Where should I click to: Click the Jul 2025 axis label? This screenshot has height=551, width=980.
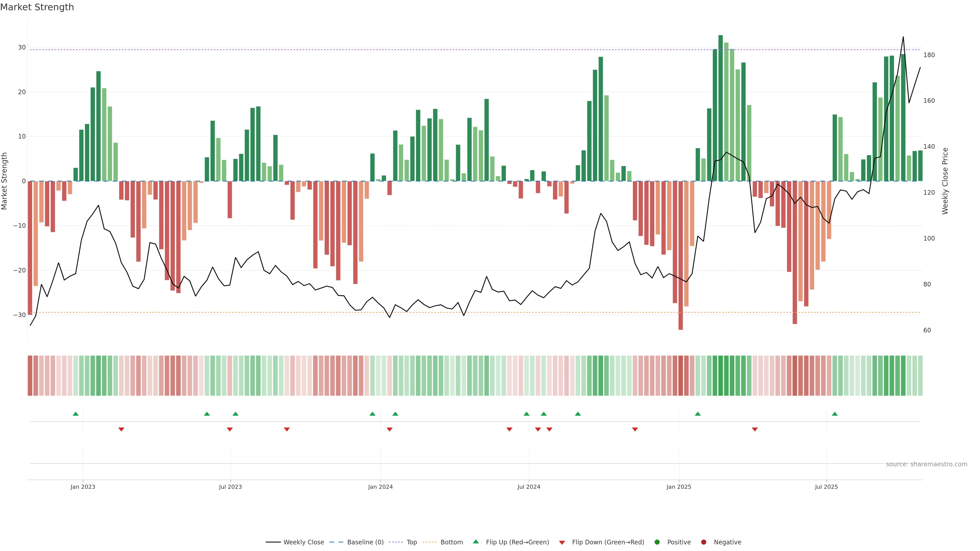(x=826, y=487)
